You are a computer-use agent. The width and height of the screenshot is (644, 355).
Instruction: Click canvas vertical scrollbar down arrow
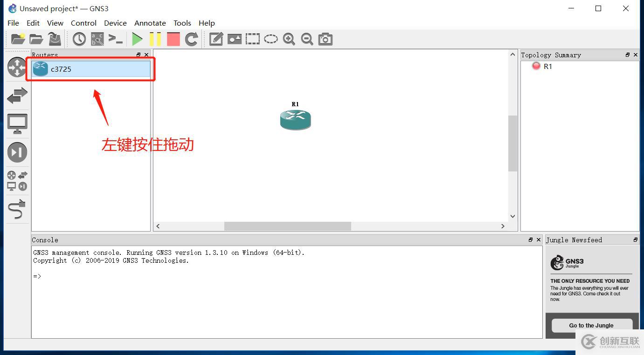point(512,216)
